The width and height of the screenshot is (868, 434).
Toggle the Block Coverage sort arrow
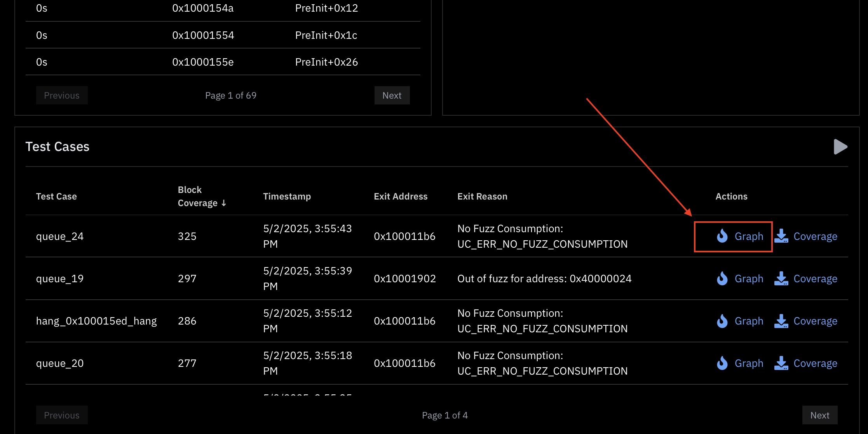pos(225,203)
